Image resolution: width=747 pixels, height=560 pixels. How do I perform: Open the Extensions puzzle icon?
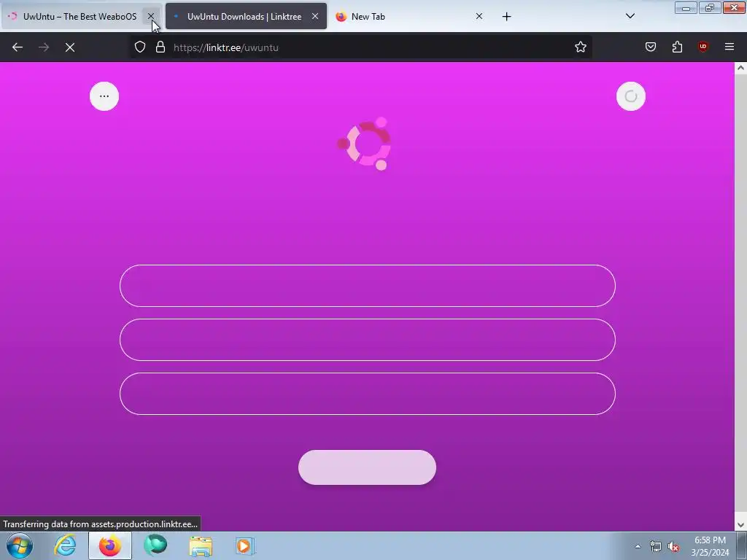pos(677,47)
